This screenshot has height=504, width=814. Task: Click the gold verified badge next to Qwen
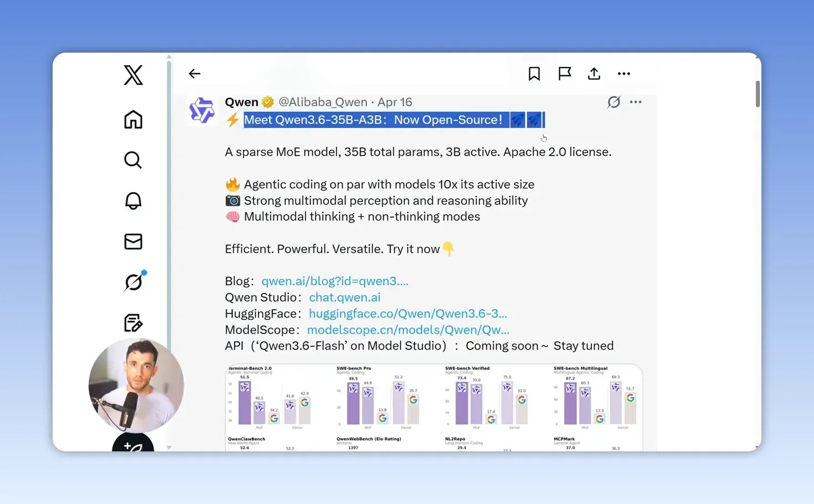tap(268, 102)
